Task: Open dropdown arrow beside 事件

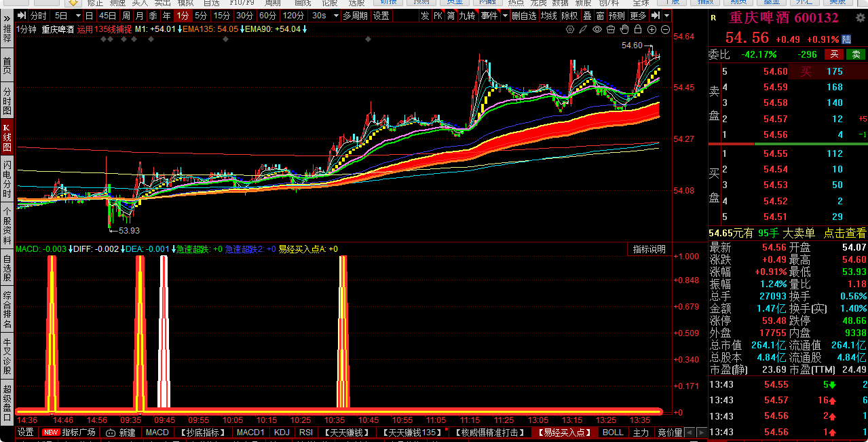Action: [505, 15]
